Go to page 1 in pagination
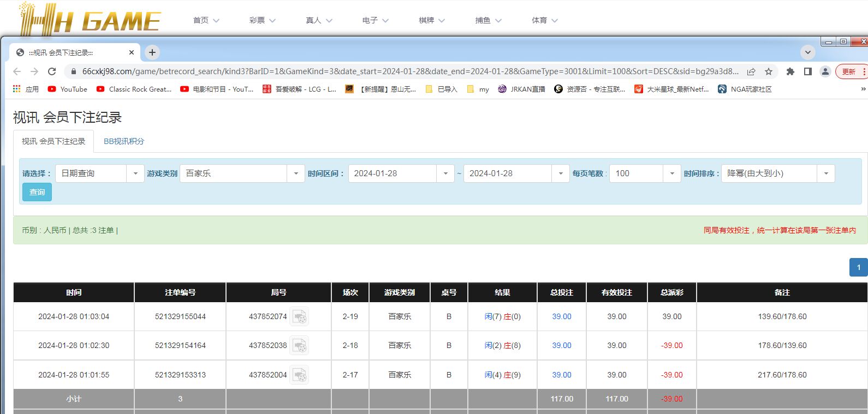The image size is (868, 414). (x=858, y=267)
